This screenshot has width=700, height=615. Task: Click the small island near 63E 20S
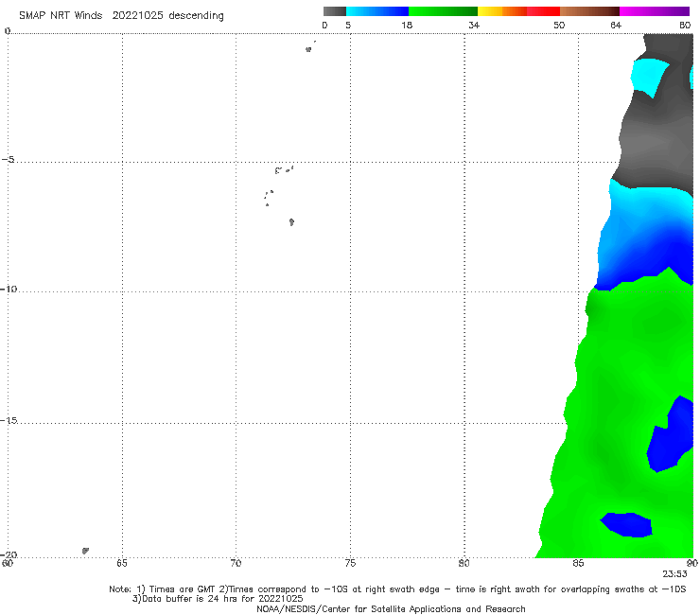85,551
